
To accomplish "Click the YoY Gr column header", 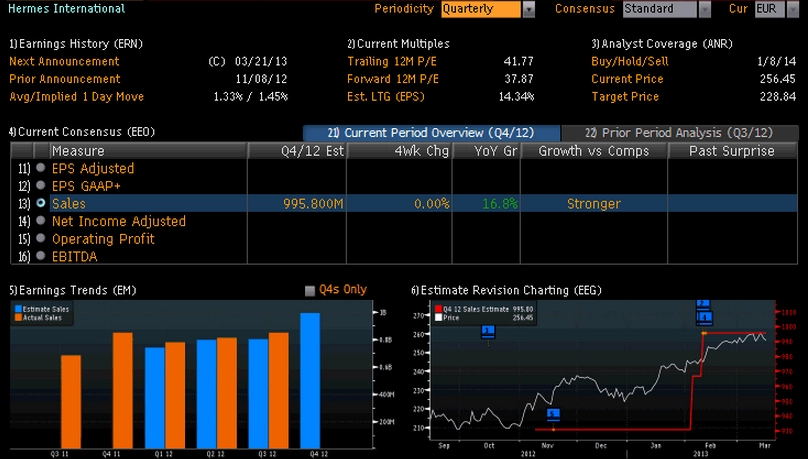I will click(x=486, y=151).
